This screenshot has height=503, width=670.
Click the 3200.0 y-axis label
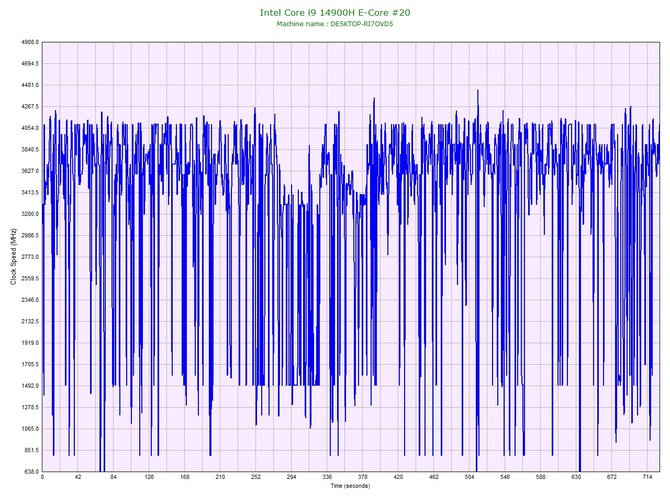(30, 214)
